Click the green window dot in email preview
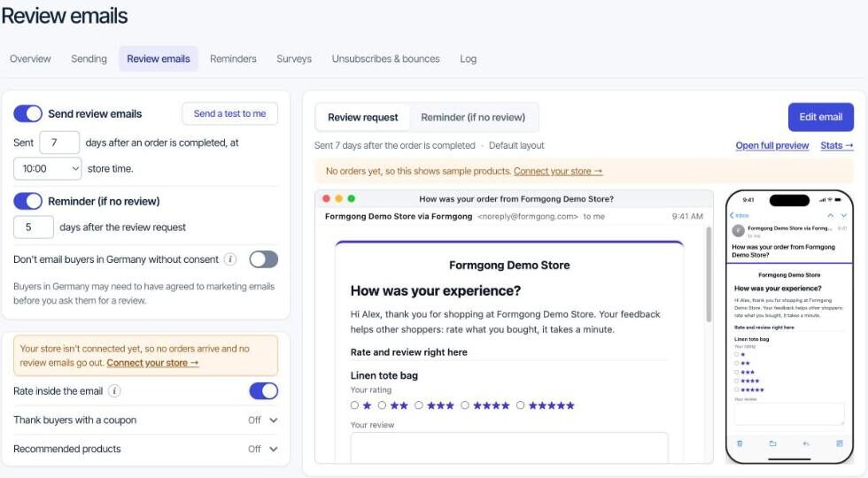The width and height of the screenshot is (868, 478). (x=351, y=198)
